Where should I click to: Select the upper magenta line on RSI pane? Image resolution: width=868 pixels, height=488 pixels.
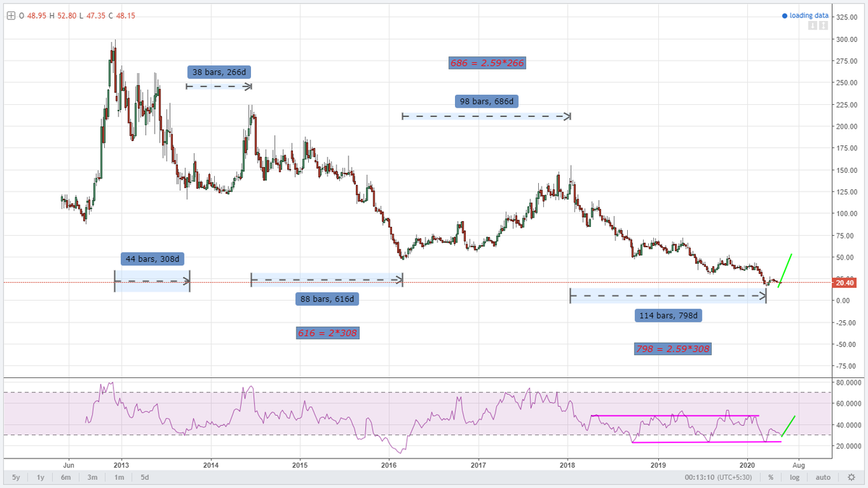[675, 416]
